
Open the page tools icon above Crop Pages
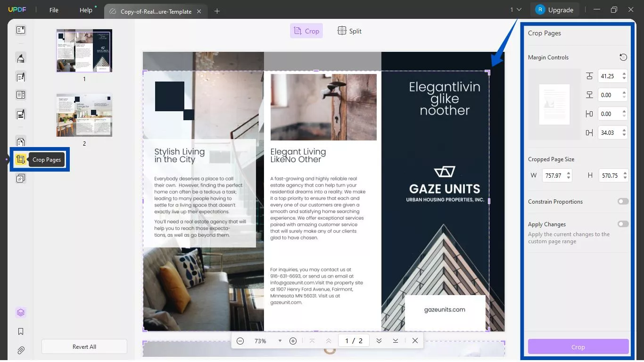point(21,142)
